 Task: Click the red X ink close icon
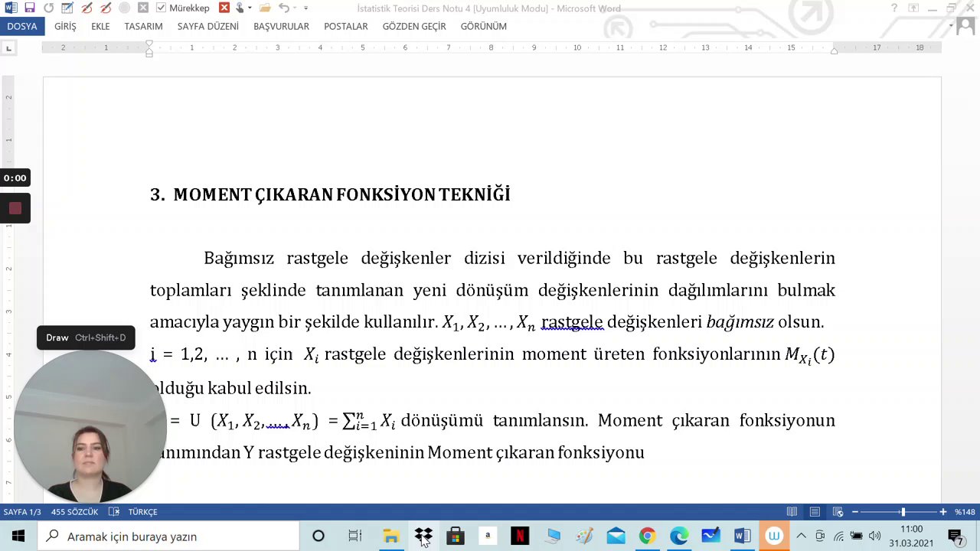coord(224,8)
